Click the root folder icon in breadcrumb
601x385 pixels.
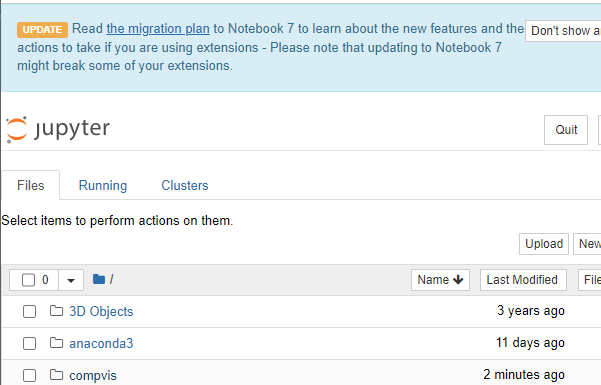coord(99,279)
